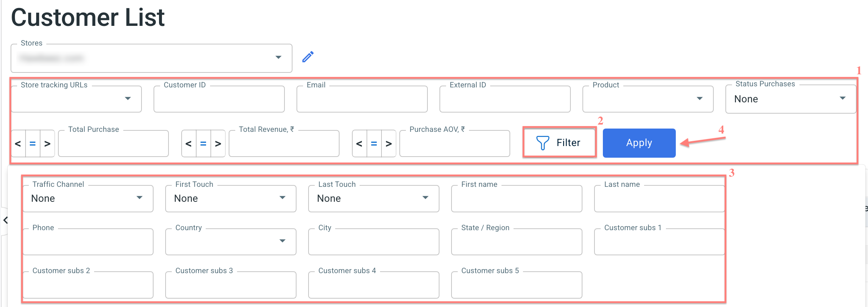Viewport: 868px width, 307px height.
Task: Open the Country dropdown
Action: pos(230,241)
